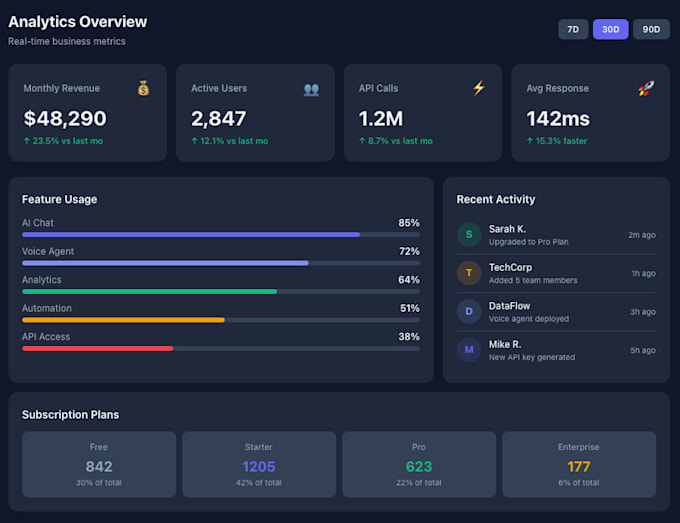
Task: Click the Voice Agent usage bar
Action: 221,263
